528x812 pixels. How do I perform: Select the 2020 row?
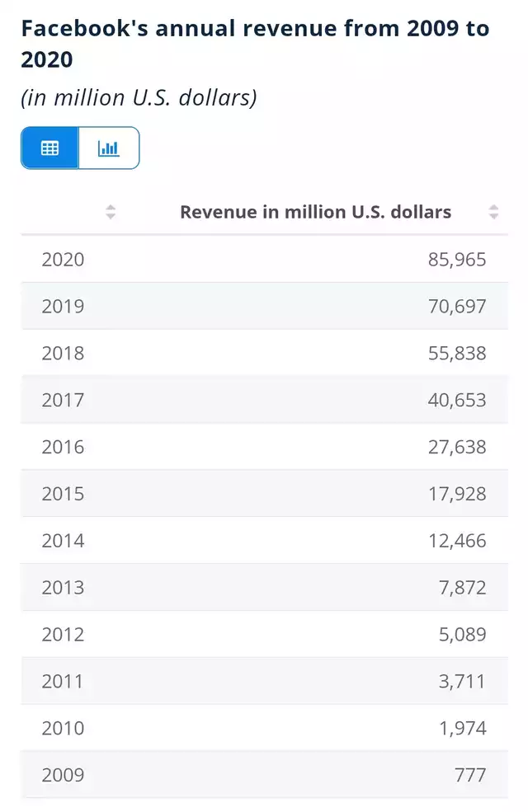point(264,259)
